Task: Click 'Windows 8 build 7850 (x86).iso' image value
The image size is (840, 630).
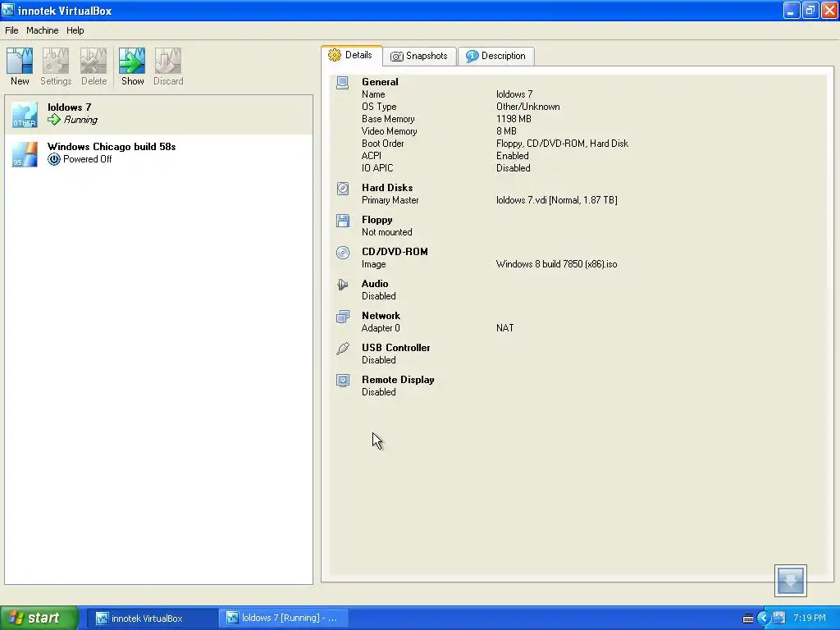Action: point(557,264)
